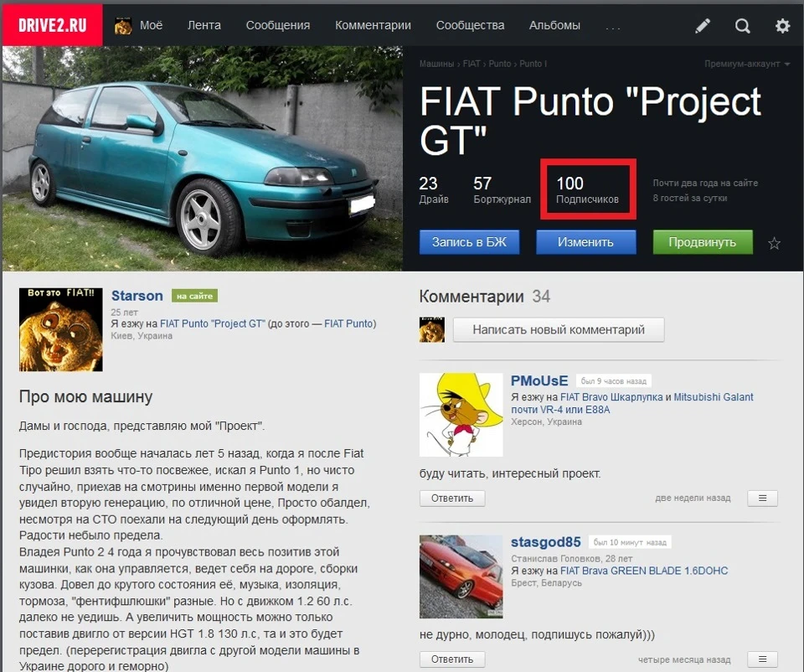Click PMoUsE's Speedy Gonzales avatar
Screen dimensions: 804x672
[x=461, y=415]
